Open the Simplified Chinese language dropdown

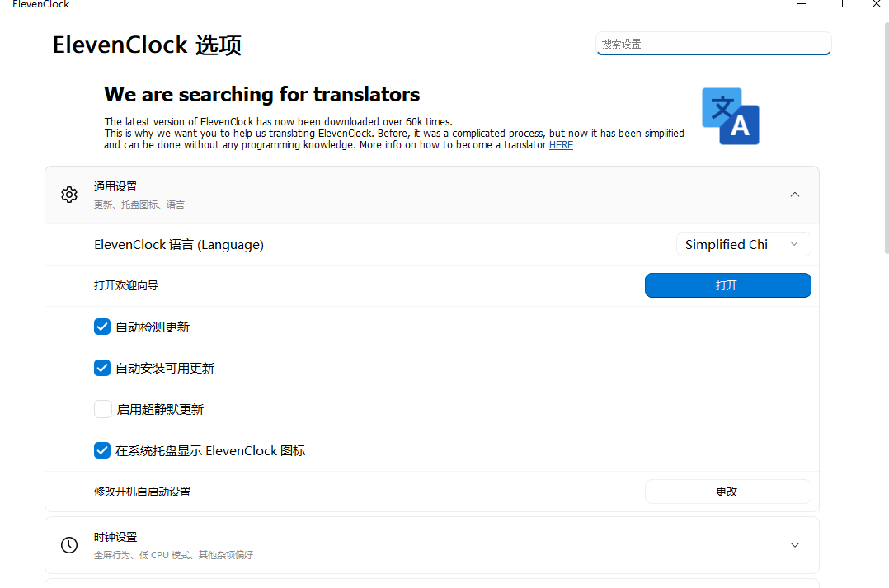click(x=743, y=244)
